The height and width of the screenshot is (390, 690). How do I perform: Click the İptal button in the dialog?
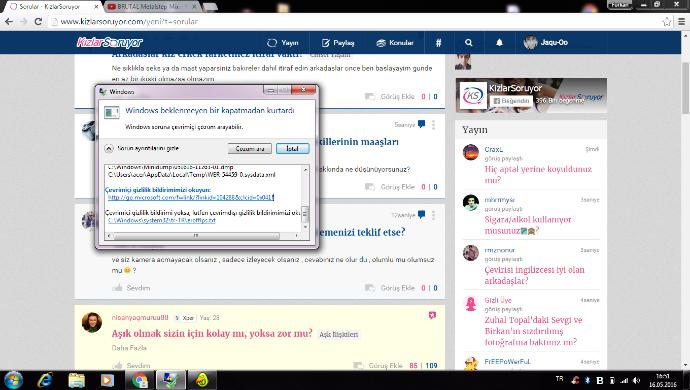click(x=293, y=149)
